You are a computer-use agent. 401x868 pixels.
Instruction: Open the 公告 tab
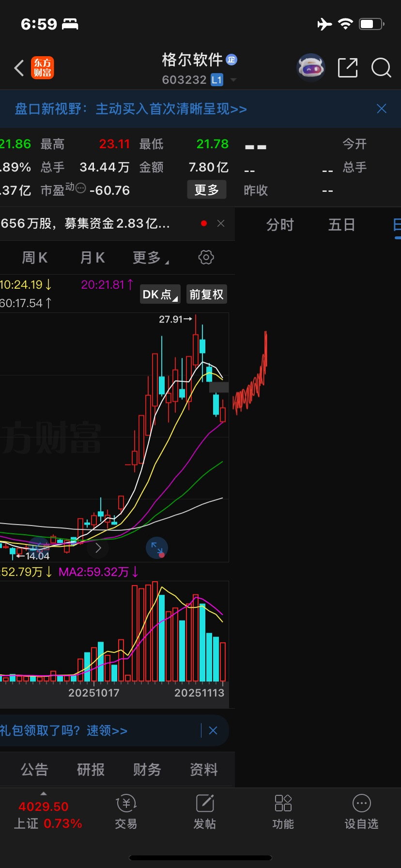coord(34,769)
